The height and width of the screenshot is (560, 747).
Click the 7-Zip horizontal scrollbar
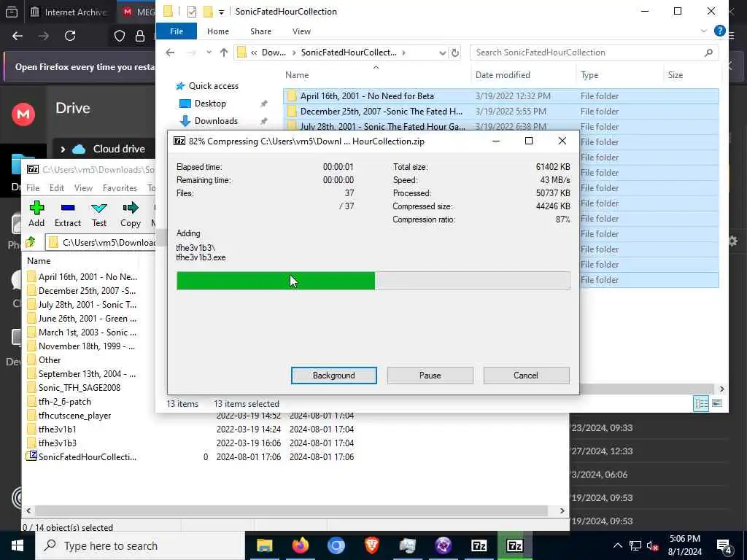pyautogui.click(x=291, y=510)
